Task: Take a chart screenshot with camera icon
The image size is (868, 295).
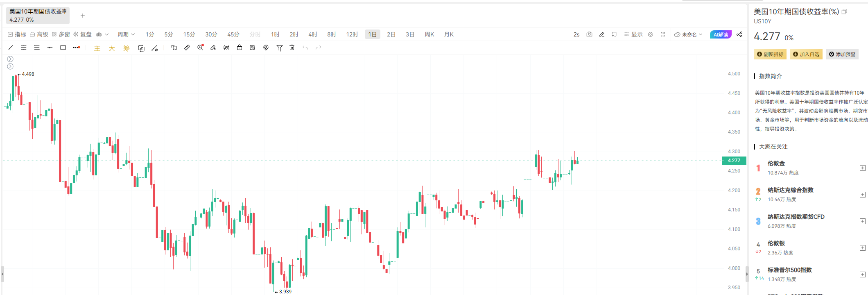Action: (589, 34)
